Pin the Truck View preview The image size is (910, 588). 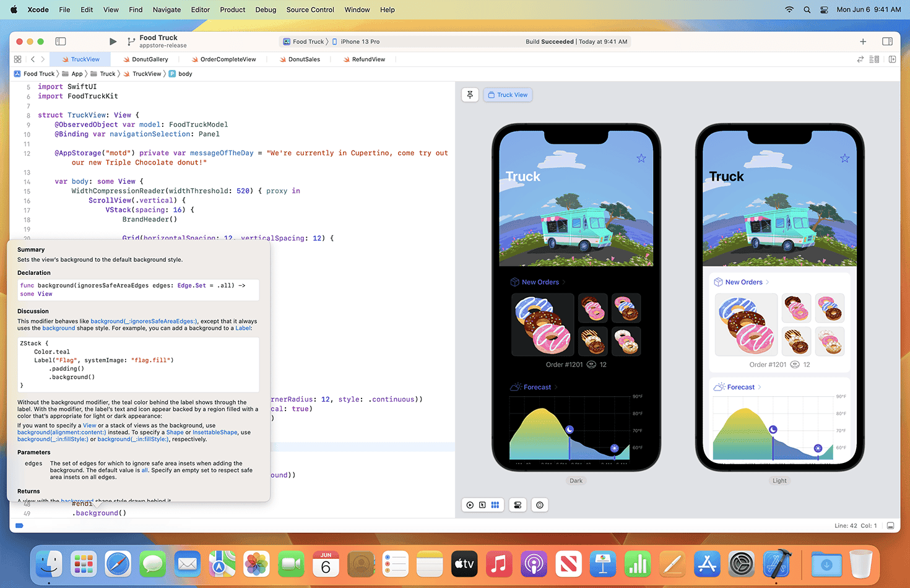pos(470,94)
